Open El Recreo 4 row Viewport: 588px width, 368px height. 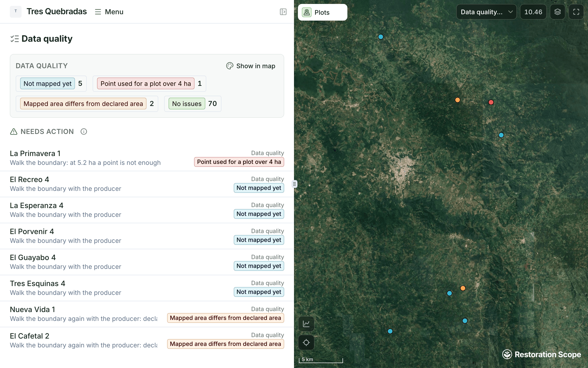coord(147,184)
